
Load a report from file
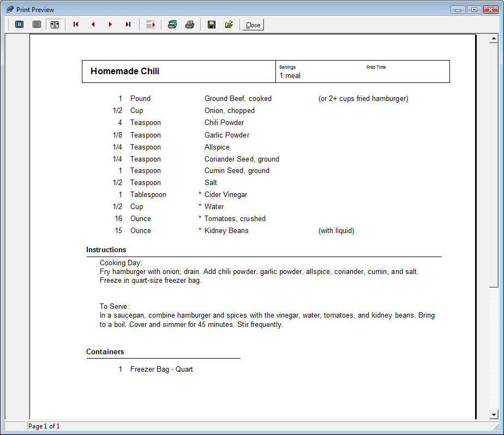click(229, 25)
